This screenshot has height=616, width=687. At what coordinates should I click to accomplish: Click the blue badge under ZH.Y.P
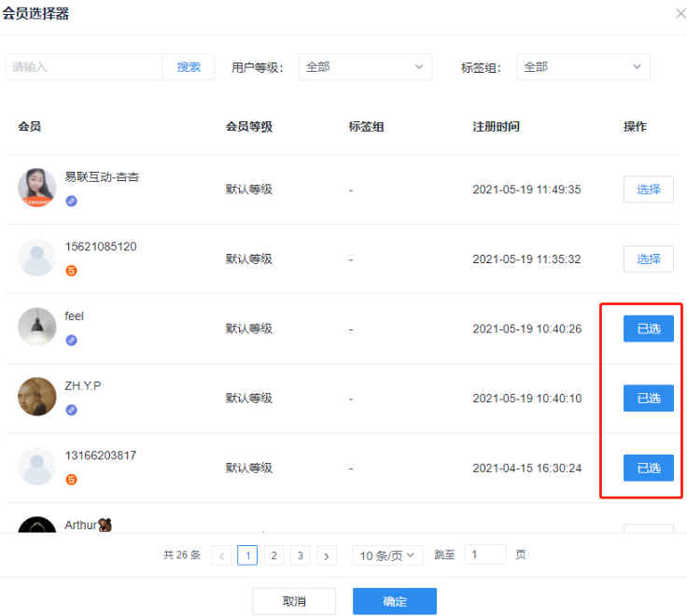tap(71, 410)
